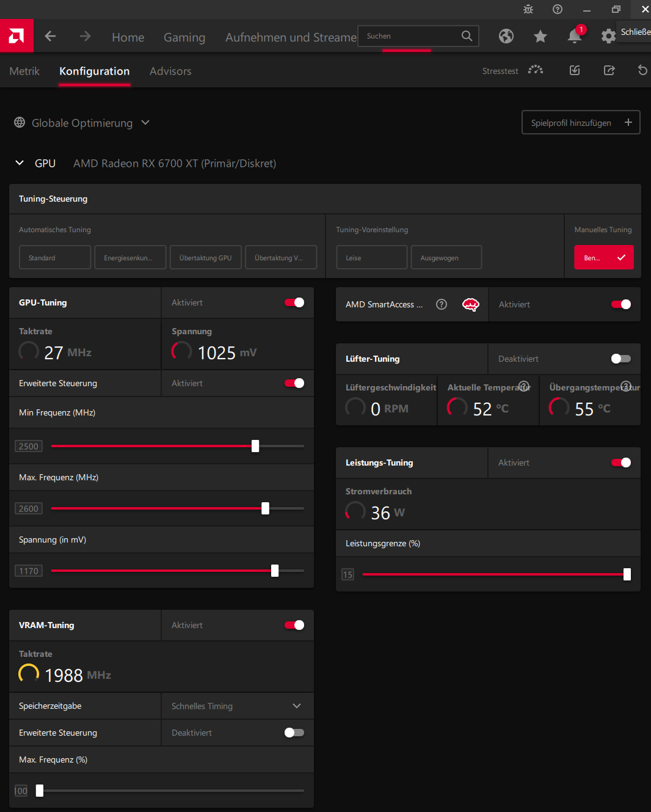Select Übertaktung GPU button
The height and width of the screenshot is (812, 651).
[x=206, y=257]
